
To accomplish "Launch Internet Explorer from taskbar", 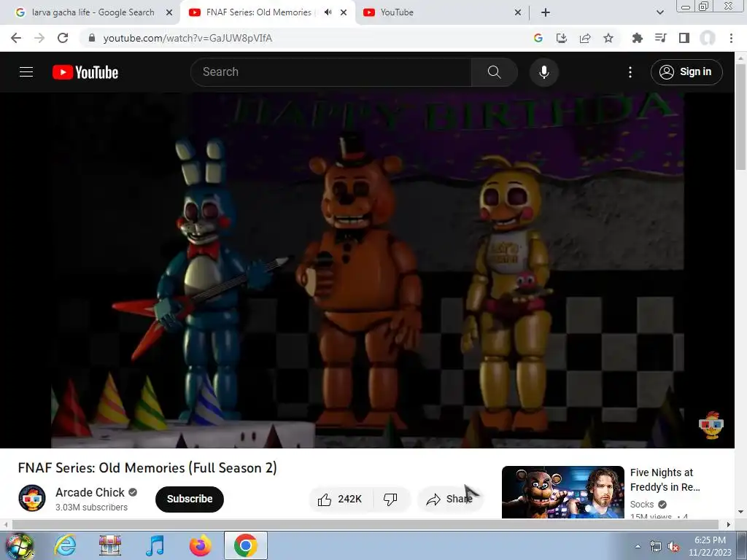I will click(65, 545).
